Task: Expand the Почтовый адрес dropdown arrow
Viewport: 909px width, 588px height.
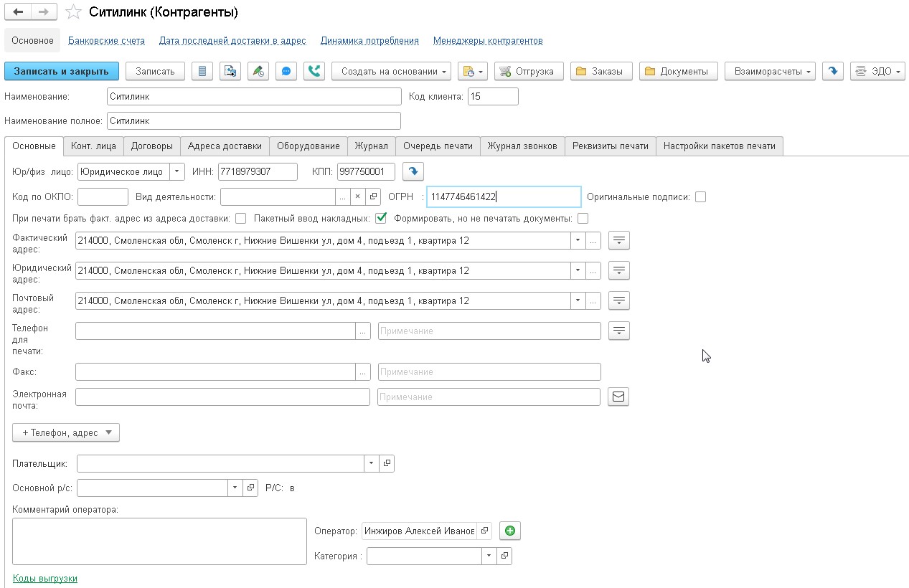Action: 578,300
